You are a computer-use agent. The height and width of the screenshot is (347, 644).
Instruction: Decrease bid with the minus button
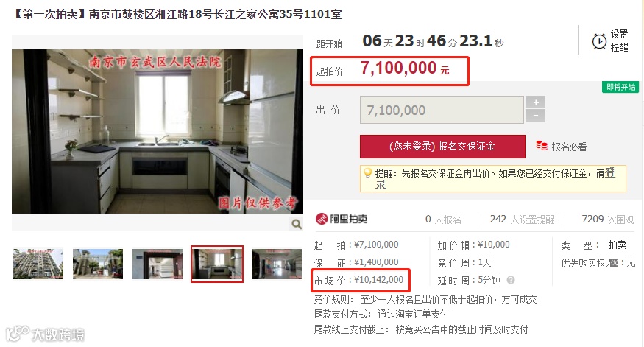pyautogui.click(x=535, y=116)
